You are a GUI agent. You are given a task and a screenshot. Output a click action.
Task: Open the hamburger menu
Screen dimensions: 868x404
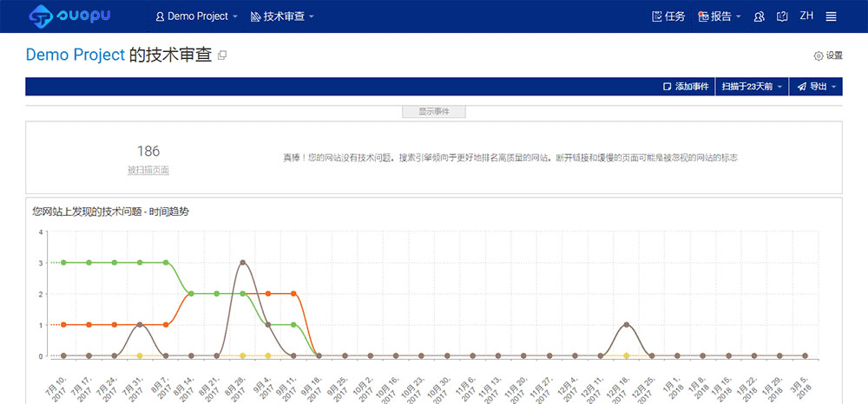click(831, 16)
